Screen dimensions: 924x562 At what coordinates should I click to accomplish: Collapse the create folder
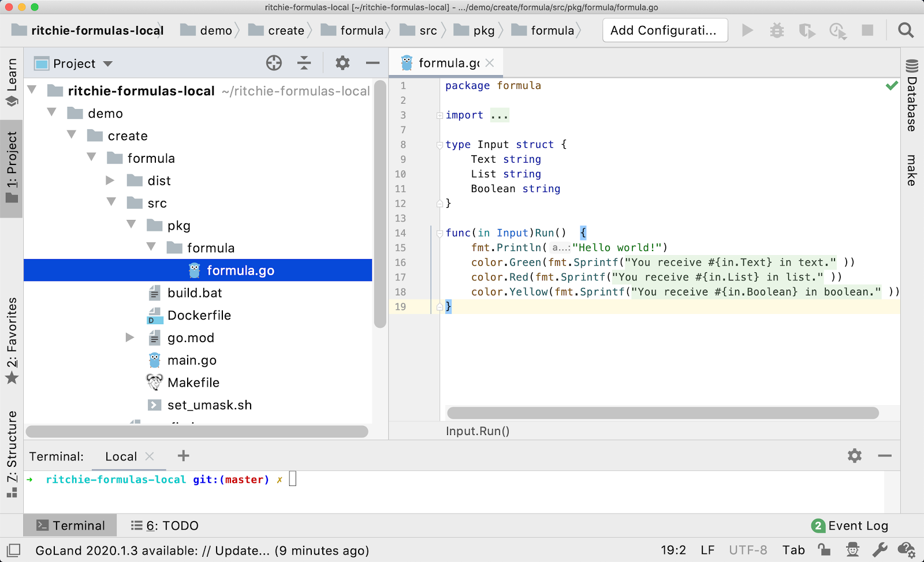click(72, 135)
